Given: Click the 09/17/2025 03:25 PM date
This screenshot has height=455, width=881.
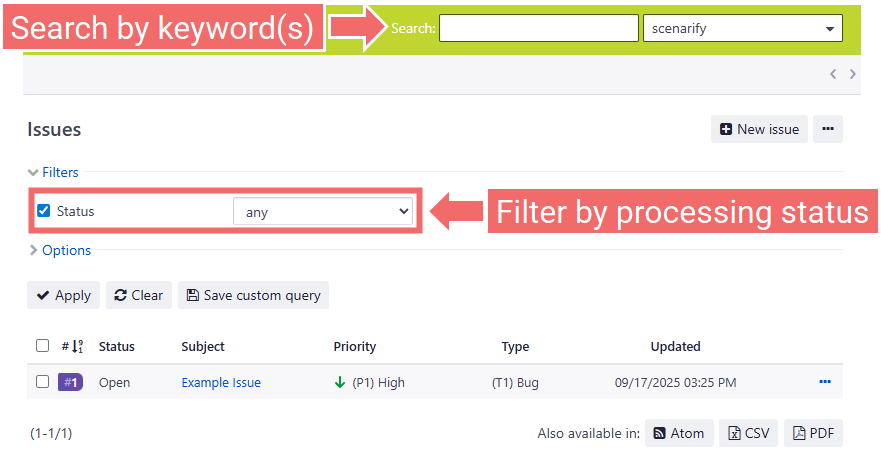Looking at the screenshot, I should 675,383.
